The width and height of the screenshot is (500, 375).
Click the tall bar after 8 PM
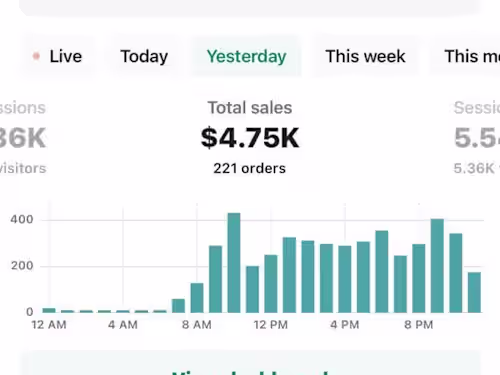point(437,266)
